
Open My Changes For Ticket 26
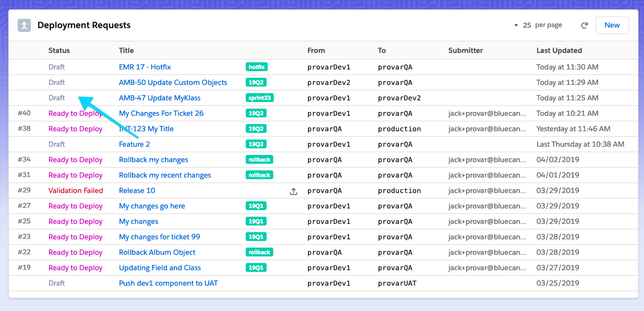(161, 114)
